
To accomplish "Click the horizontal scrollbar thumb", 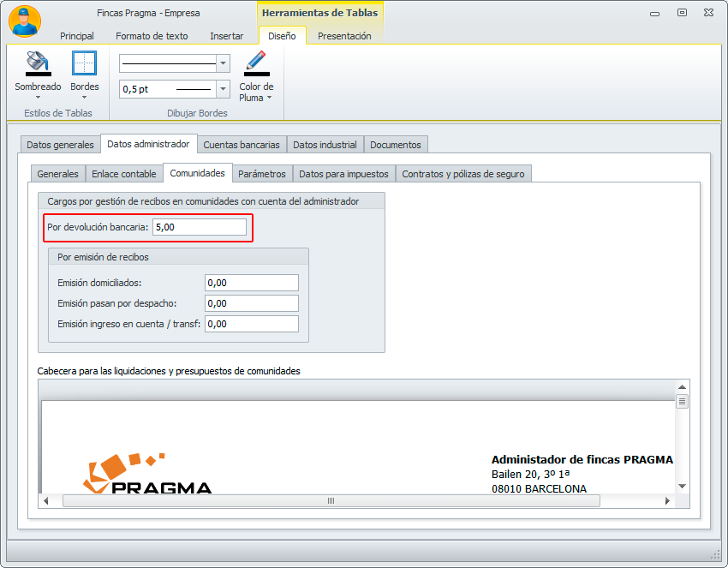I will click(331, 500).
